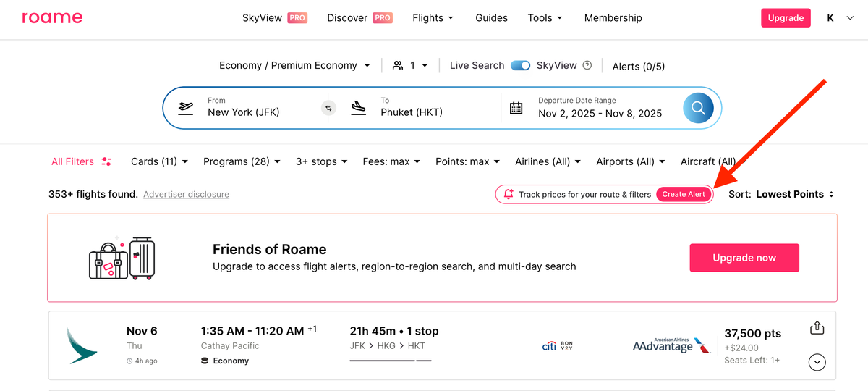868x391 pixels.
Task: Open the Economy / Premium Economy dropdown
Action: pos(295,65)
